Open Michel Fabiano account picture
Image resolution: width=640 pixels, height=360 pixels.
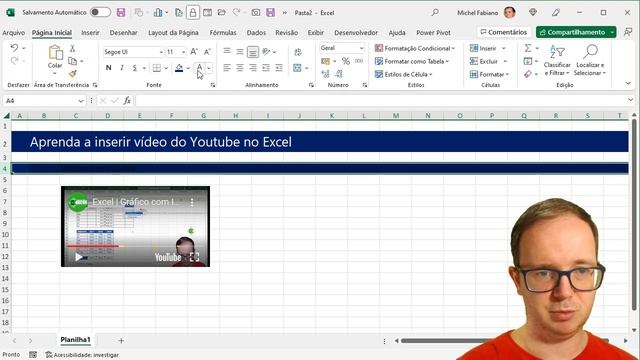(509, 13)
